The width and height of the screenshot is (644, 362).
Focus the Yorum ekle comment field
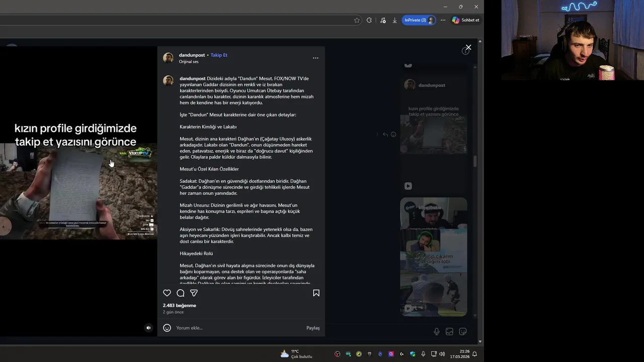(239, 328)
